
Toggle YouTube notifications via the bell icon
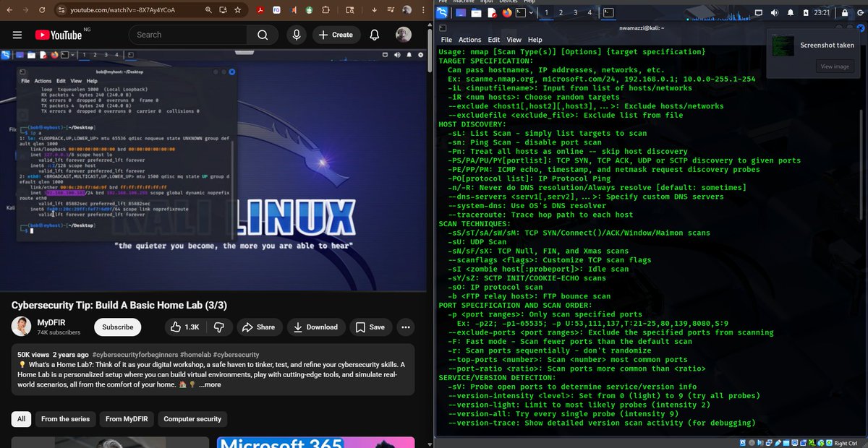point(374,34)
